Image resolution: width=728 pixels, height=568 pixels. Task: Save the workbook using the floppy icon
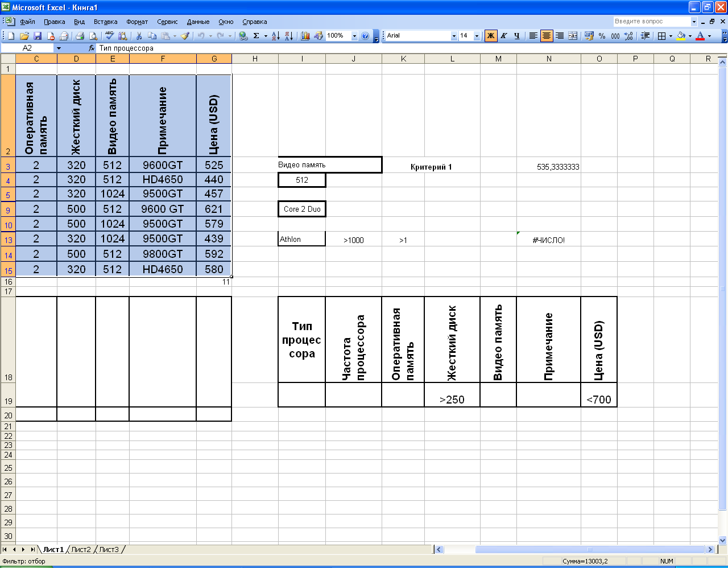tap(38, 36)
